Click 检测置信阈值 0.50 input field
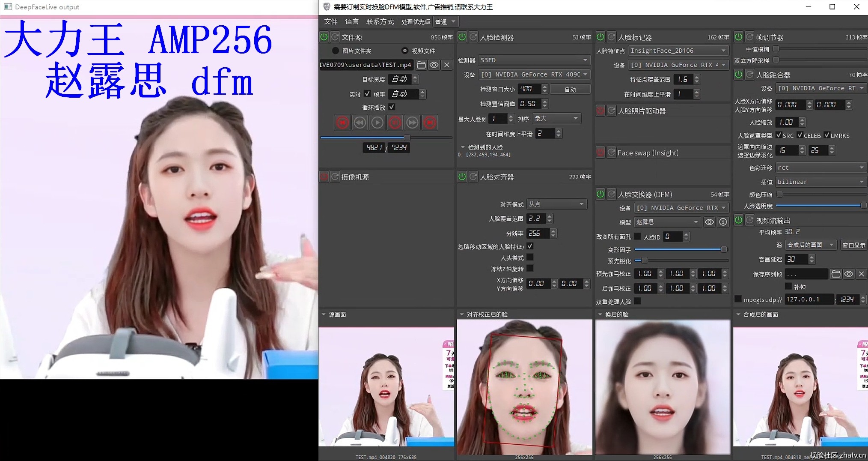868x461 pixels. [529, 103]
